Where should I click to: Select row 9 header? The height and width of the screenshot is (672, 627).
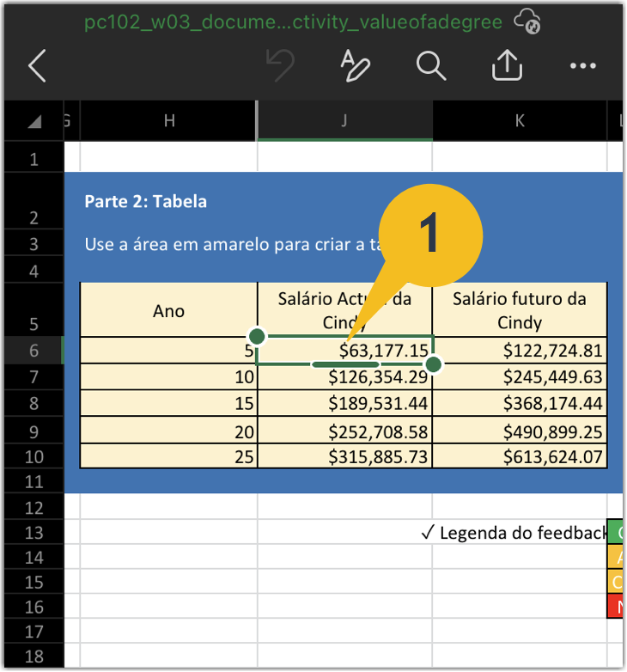click(33, 430)
